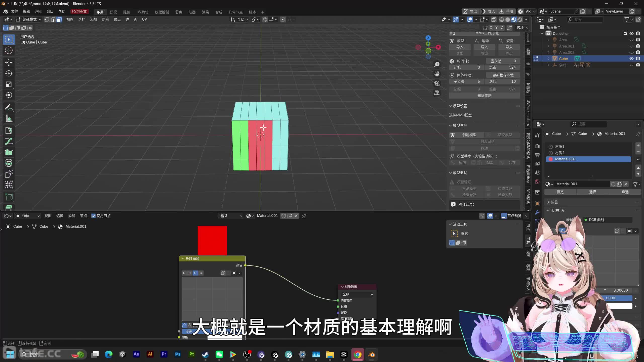Collapse the RGB Curves node

point(183,258)
